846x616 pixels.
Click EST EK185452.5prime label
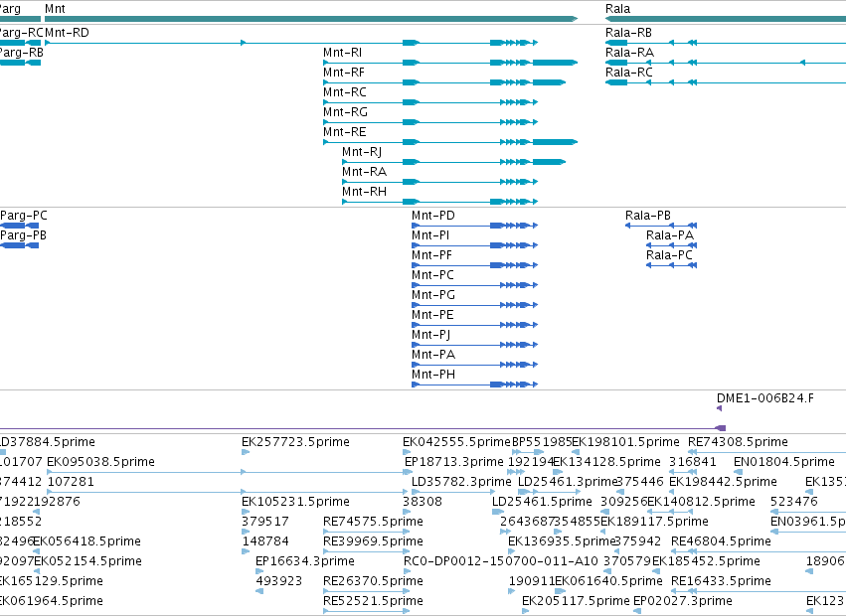pos(706,561)
